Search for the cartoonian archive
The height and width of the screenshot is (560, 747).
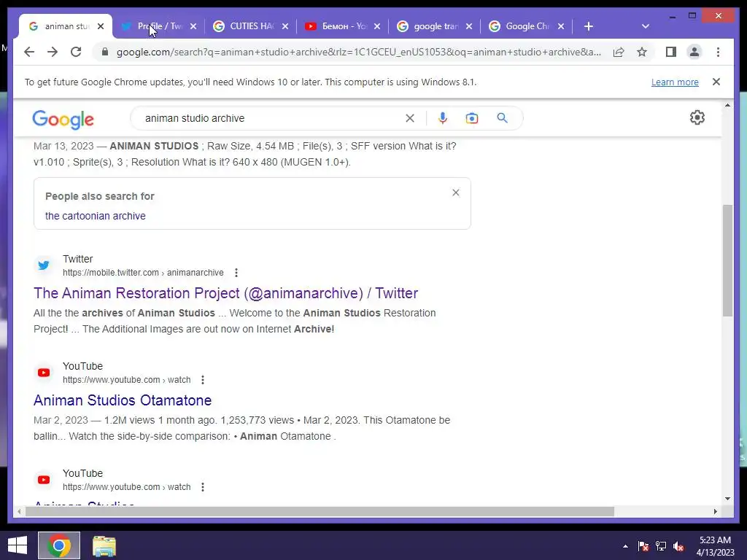click(x=96, y=216)
